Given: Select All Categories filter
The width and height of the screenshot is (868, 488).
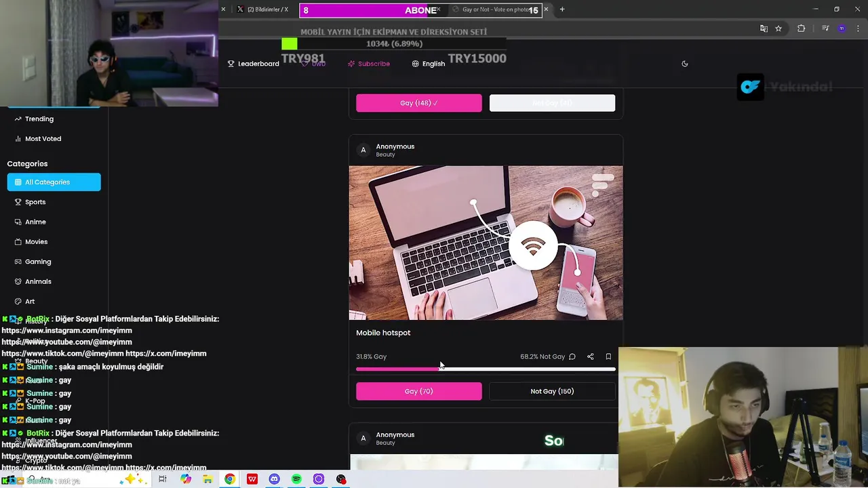Looking at the screenshot, I should point(54,182).
